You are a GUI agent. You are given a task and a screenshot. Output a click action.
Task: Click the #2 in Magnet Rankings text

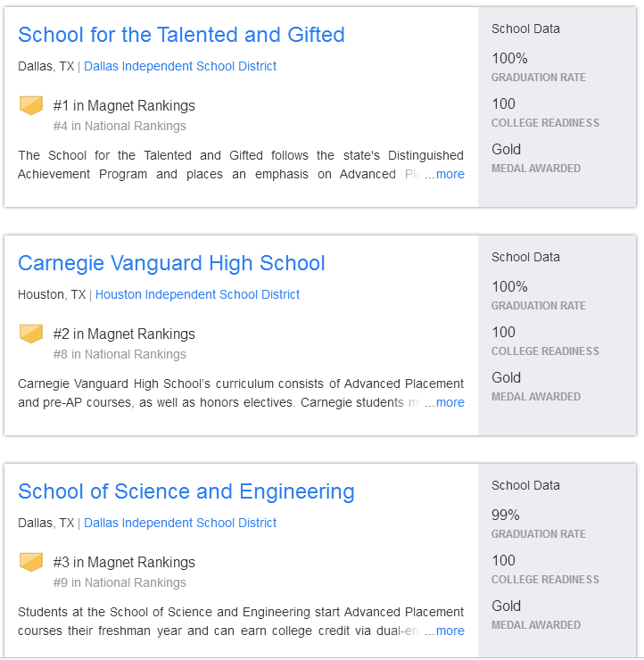tap(124, 334)
